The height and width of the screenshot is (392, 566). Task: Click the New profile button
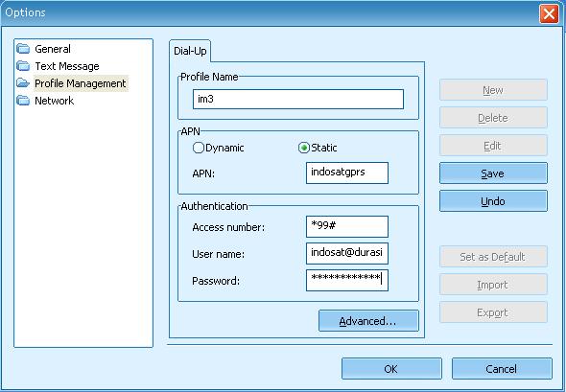[x=493, y=90]
